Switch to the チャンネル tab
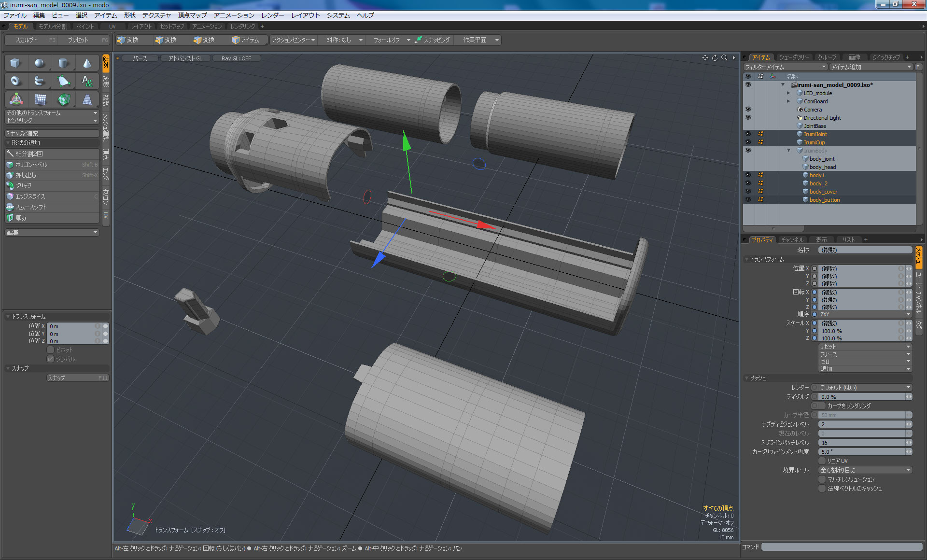Viewport: 927px width, 560px height. tap(792, 240)
